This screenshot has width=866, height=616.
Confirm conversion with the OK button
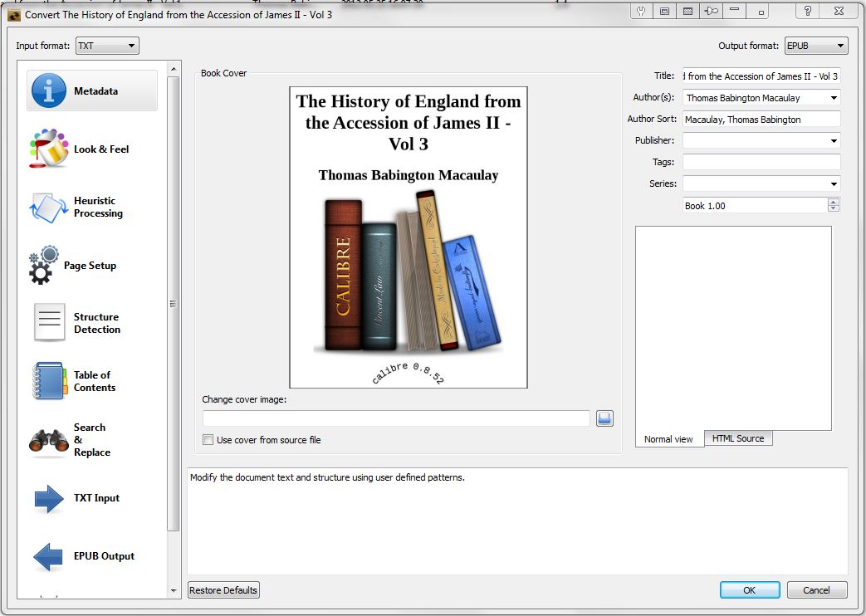coord(750,590)
